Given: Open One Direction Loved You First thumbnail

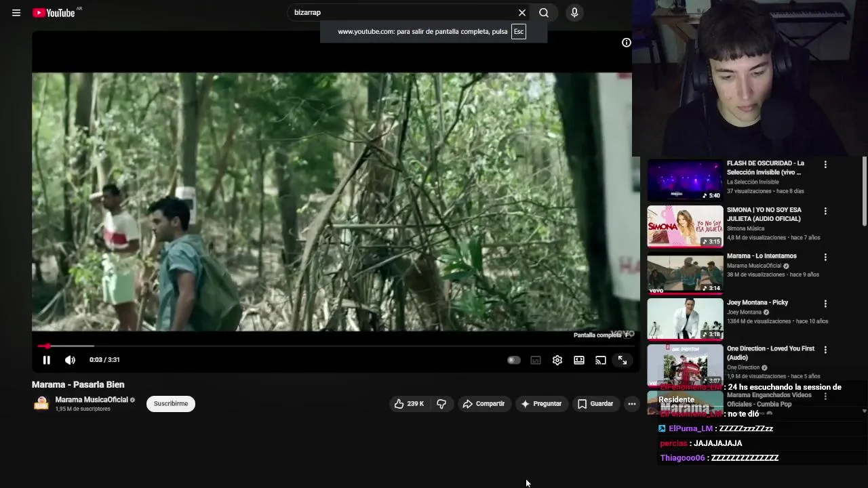Looking at the screenshot, I should (x=685, y=365).
